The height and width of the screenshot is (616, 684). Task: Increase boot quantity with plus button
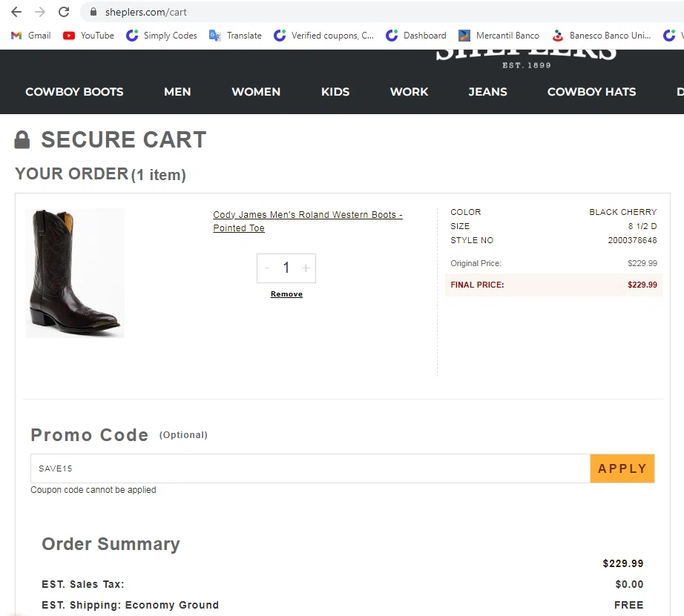[306, 268]
